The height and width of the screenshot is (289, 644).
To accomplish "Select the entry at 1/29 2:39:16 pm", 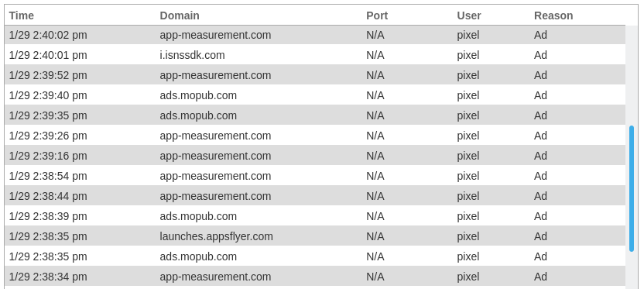I will pyautogui.click(x=315, y=156).
